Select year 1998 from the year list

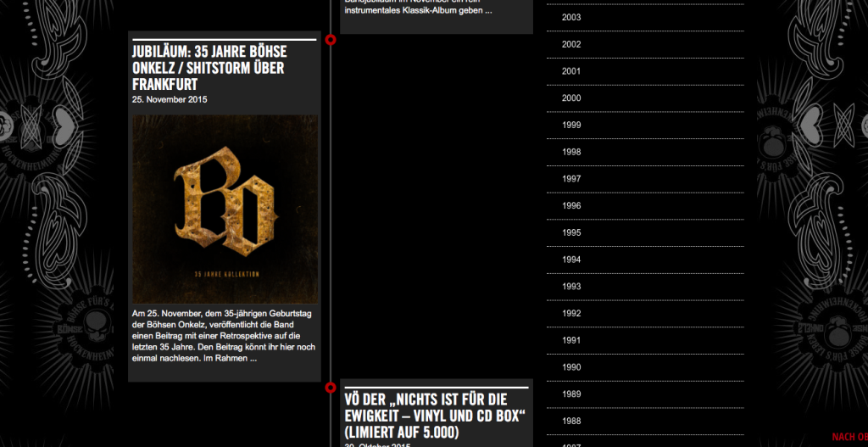(571, 152)
